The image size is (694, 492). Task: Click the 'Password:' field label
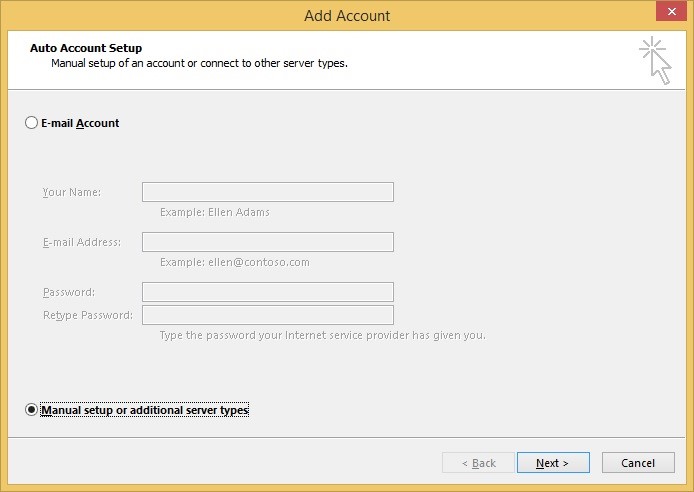(69, 292)
